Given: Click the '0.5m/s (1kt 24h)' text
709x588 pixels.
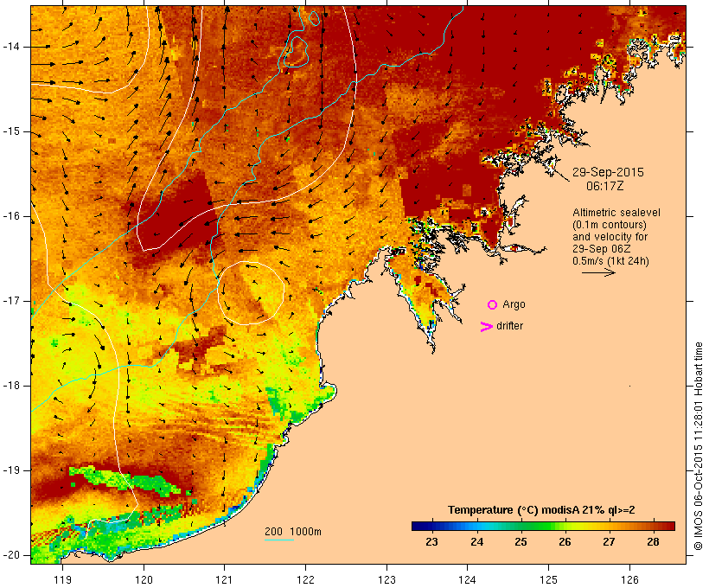Looking at the screenshot, I should click(x=611, y=261).
